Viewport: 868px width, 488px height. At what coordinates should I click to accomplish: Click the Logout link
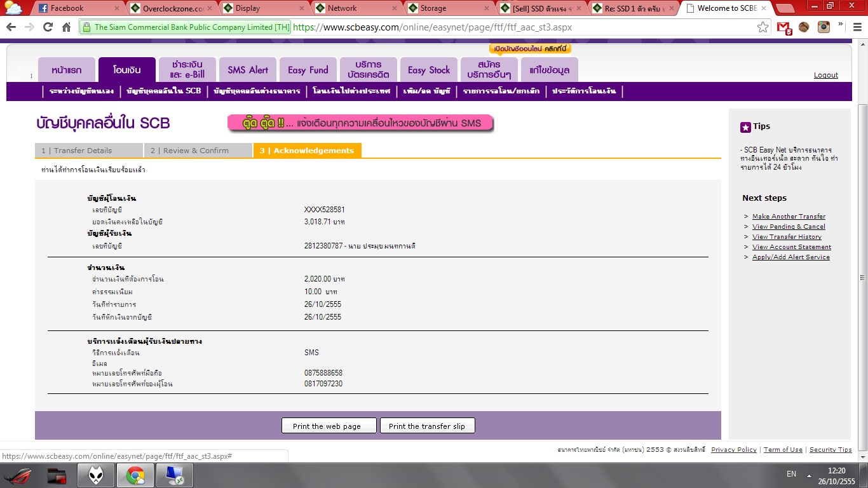826,75
